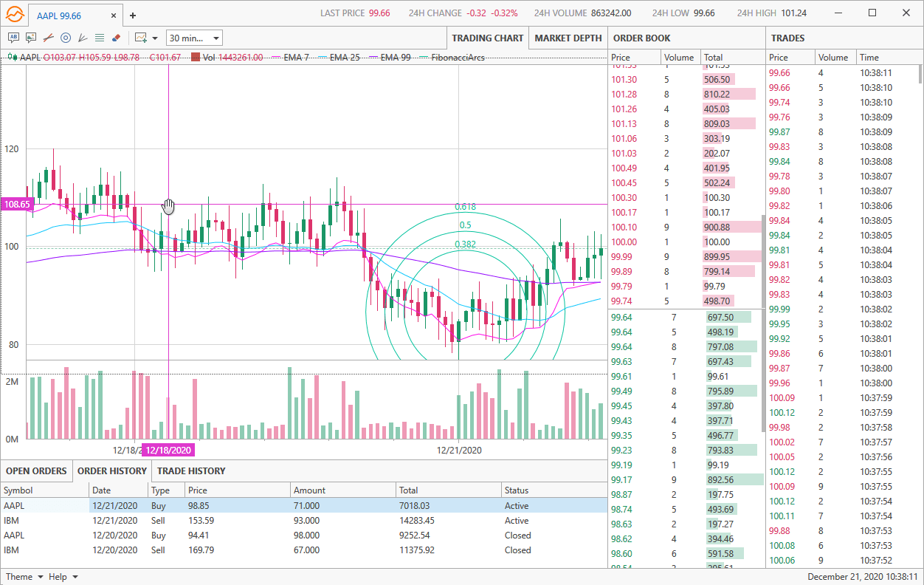The width and height of the screenshot is (924, 585).
Task: Open the 30 minutes interval combo box
Action: tap(194, 38)
